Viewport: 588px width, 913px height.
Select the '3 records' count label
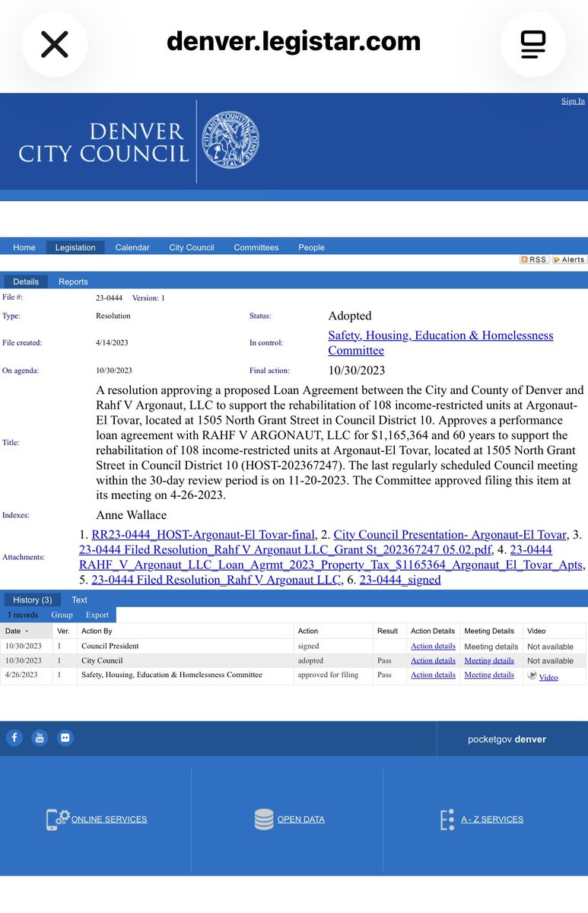22,615
